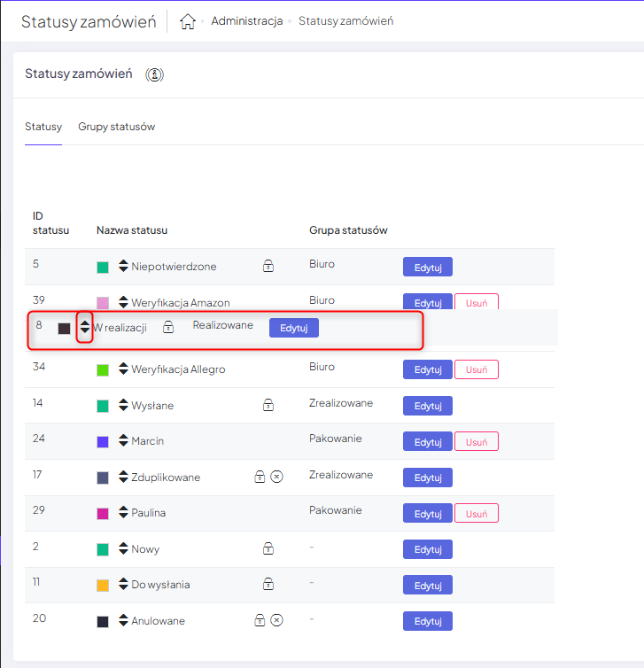Screen dimensions: 644x668
Task: Click reorder arrows next to Weryfikacja Allegro
Action: pyautogui.click(x=123, y=369)
